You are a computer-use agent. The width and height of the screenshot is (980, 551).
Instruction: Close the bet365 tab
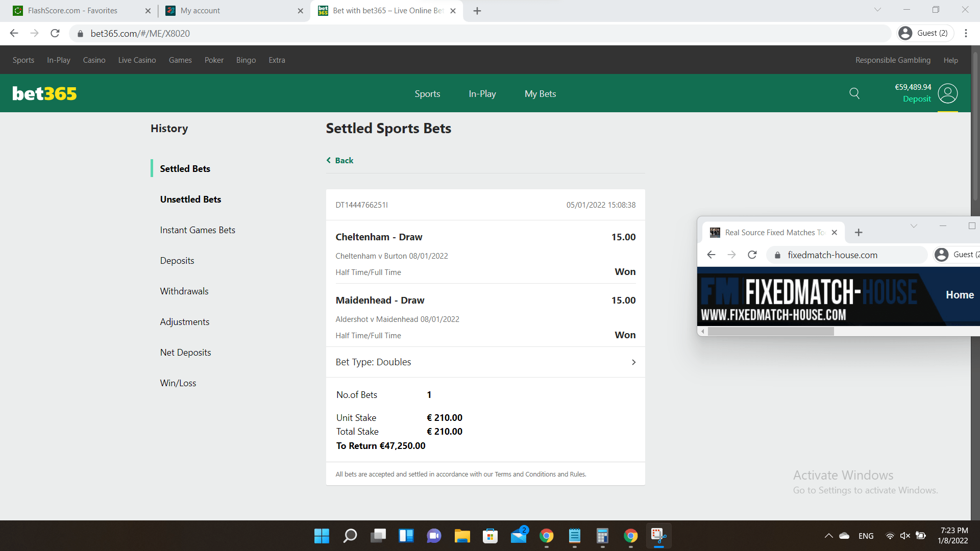click(x=453, y=11)
